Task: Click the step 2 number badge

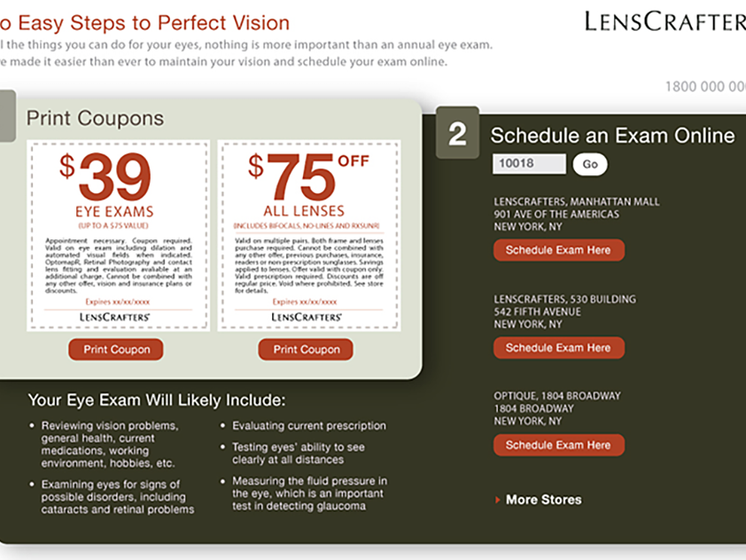Action: (458, 133)
